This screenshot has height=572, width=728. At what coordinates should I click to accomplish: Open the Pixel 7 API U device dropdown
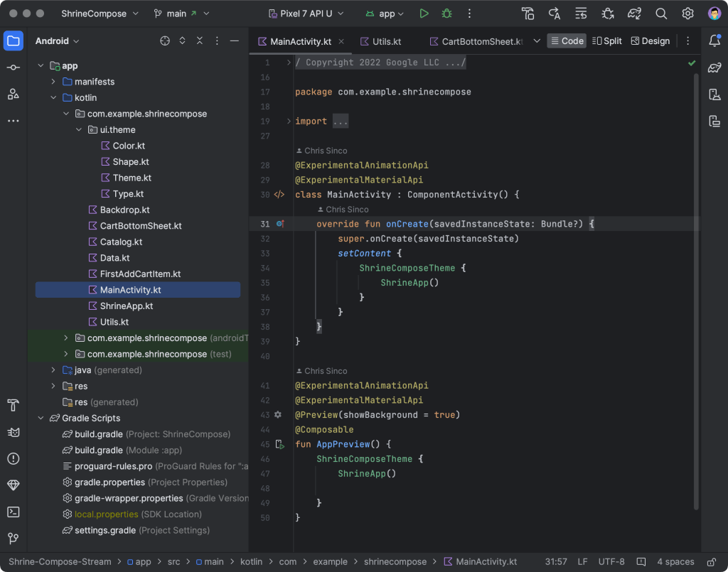pos(306,14)
